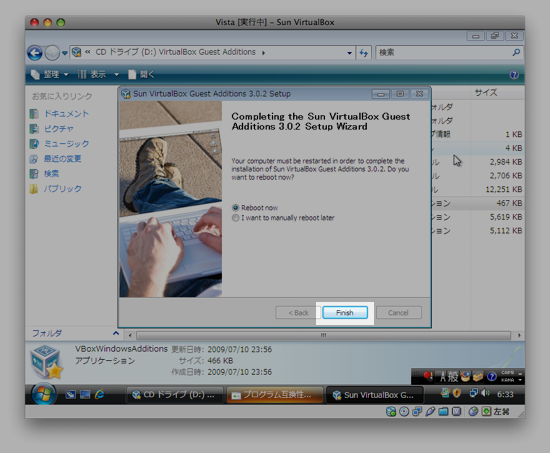Click the volume speaker tray icon
550x453 pixels.
486,393
